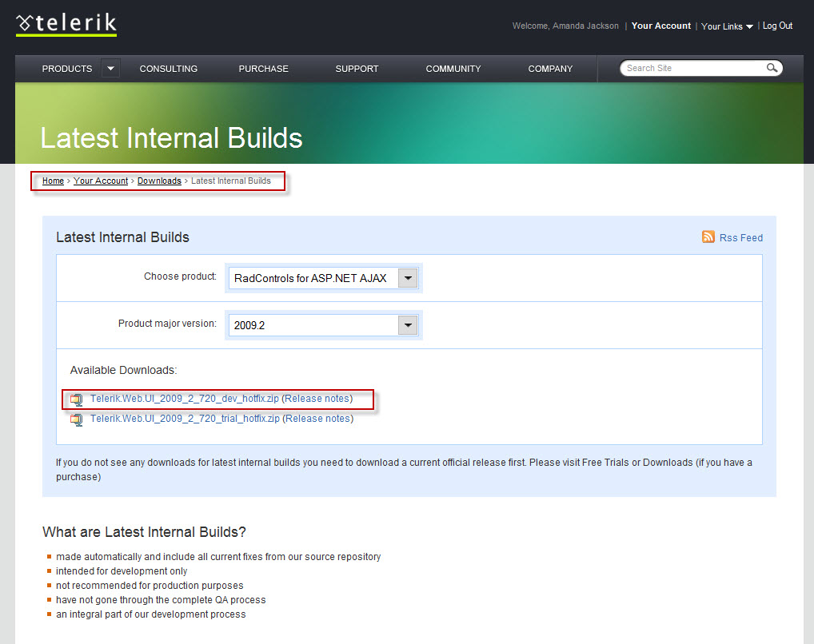This screenshot has height=644, width=814.
Task: Click the search magnifier icon
Action: [772, 68]
